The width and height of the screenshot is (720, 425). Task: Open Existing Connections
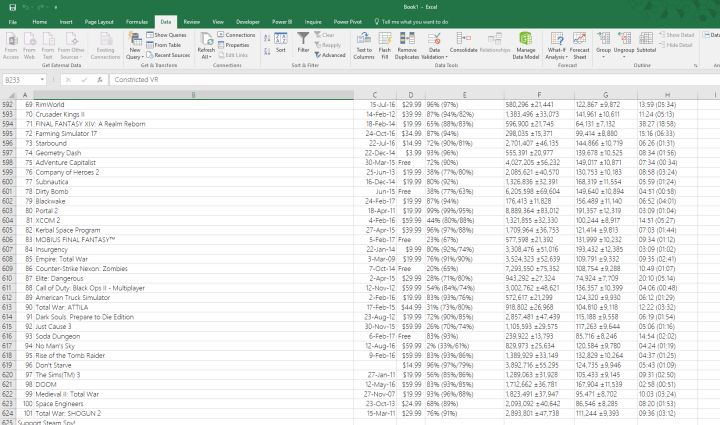tap(105, 46)
